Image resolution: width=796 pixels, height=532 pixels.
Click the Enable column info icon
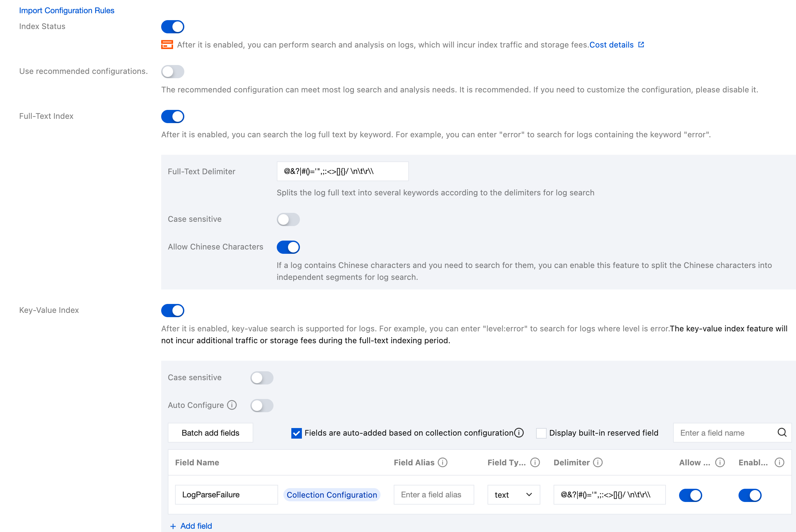point(779,462)
